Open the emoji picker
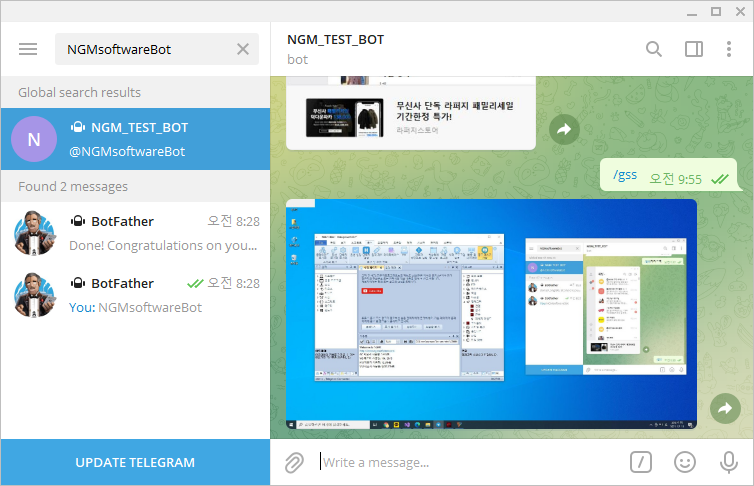The height and width of the screenshot is (486, 754). click(685, 462)
